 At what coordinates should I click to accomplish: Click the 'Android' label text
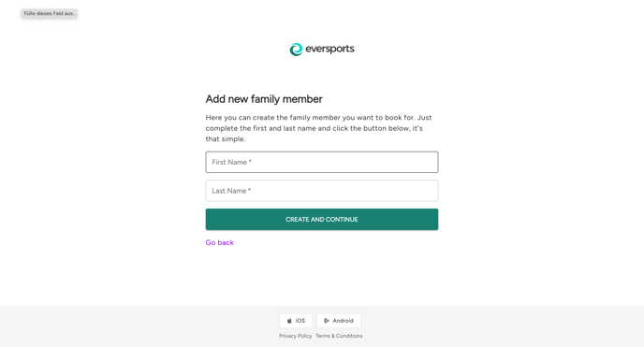[343, 321]
